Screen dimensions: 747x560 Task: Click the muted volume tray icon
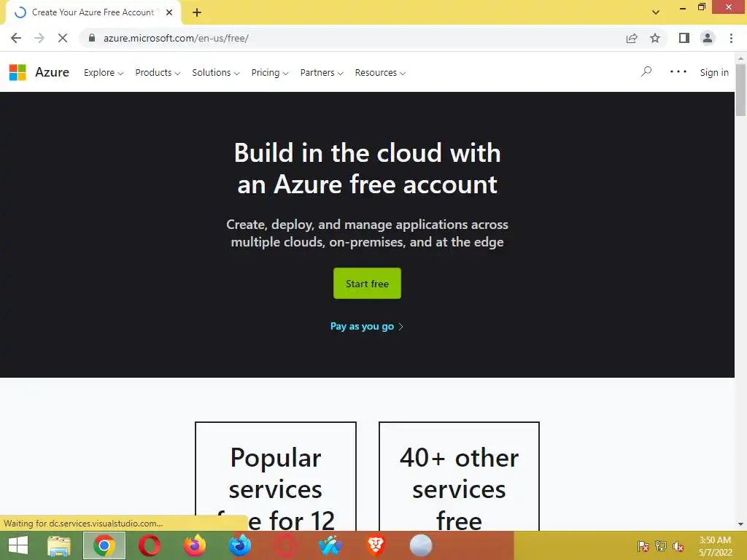(x=678, y=546)
